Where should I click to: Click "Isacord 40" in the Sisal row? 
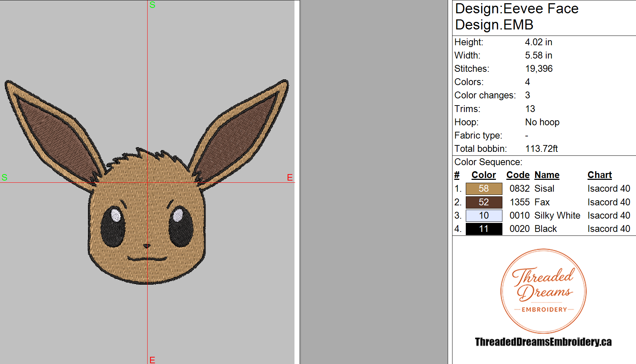[609, 188]
